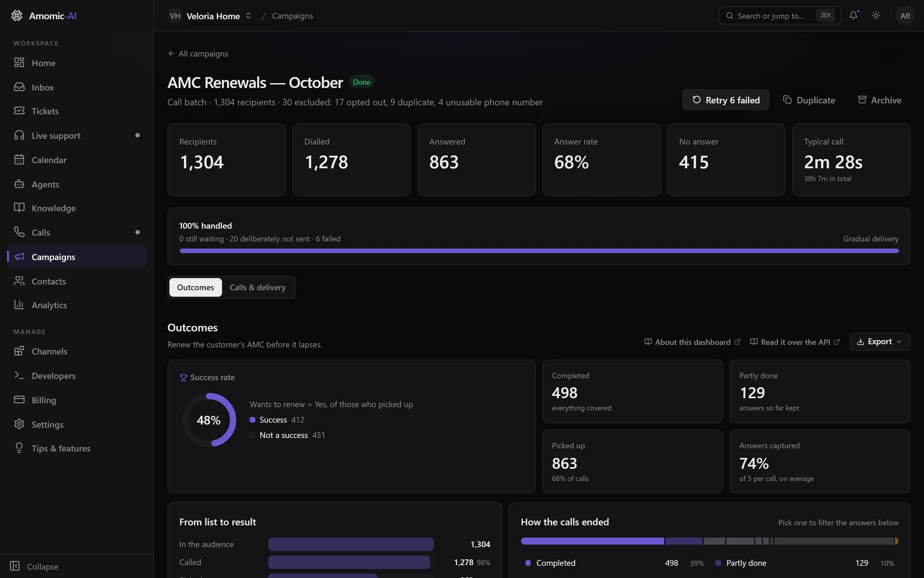
Task: Open Read it over the API link
Action: coord(795,342)
